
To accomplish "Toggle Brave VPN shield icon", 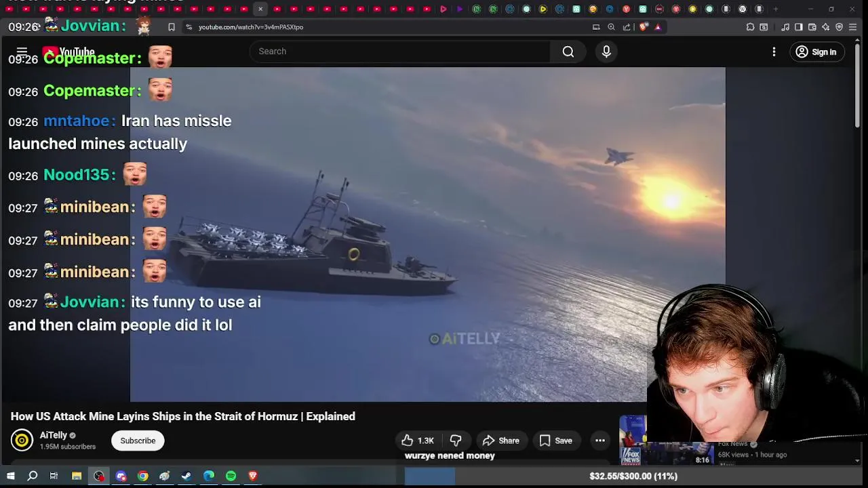I will [839, 27].
